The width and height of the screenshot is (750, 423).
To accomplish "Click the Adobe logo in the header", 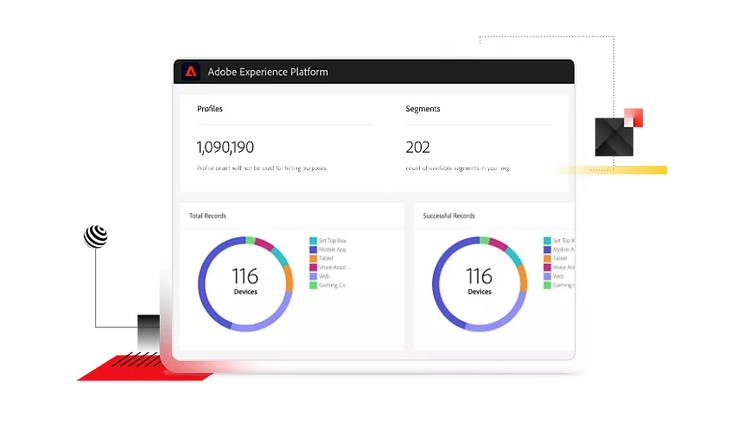I will (191, 72).
